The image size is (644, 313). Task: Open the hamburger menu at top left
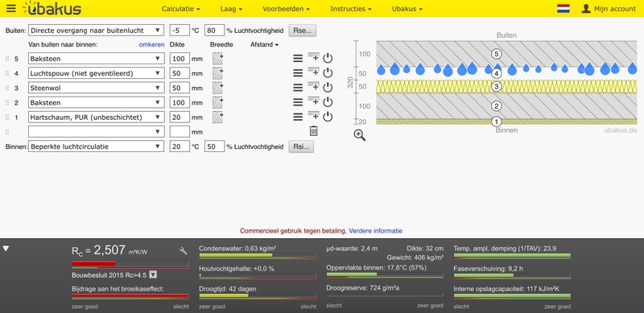tap(11, 8)
